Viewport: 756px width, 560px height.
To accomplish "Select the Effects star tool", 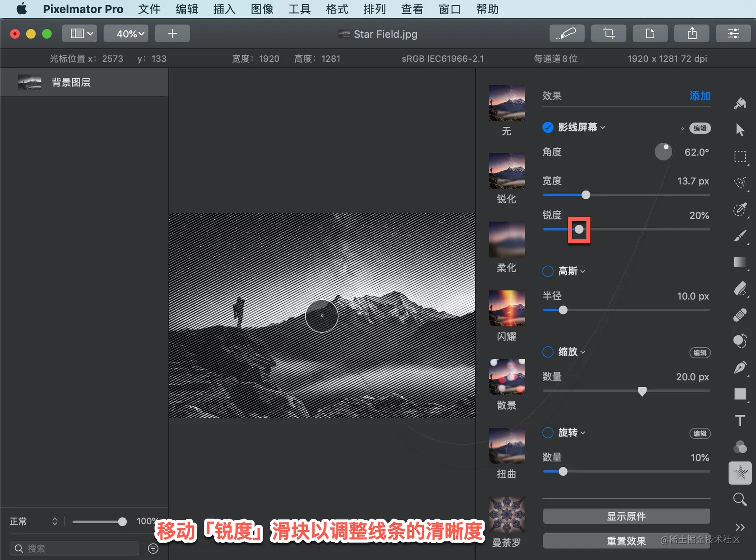I will (740, 473).
